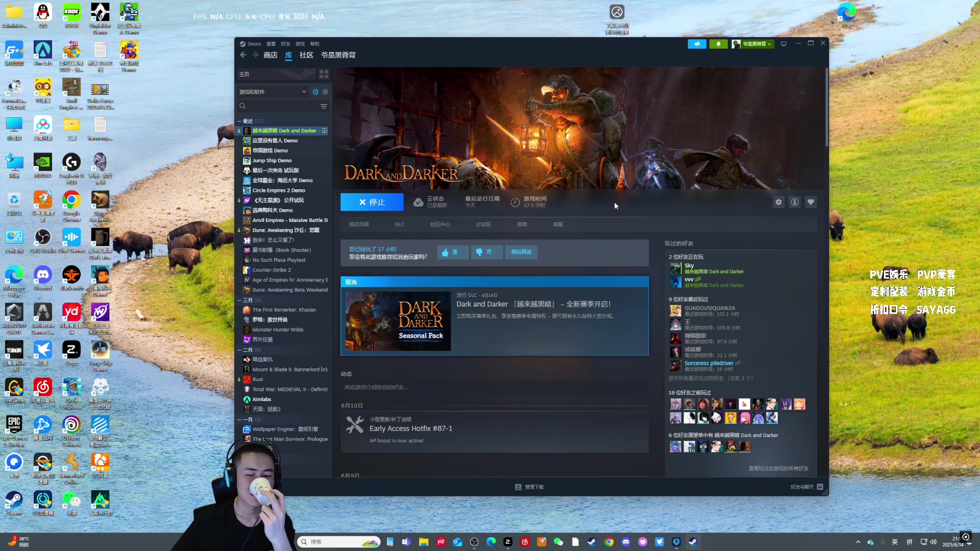Viewport: 980px width, 551px height.
Task: Open the 社区中心 community hub link
Action: [x=440, y=224]
